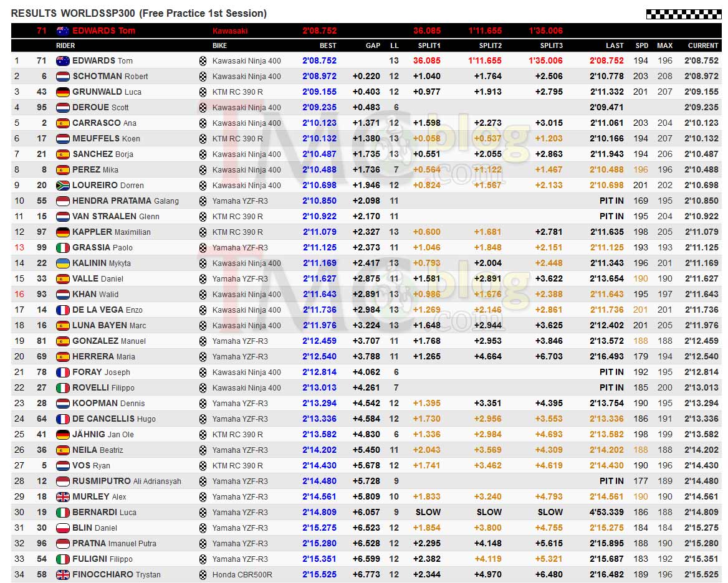Click rider name GONZALEZ Manuel
This screenshot has width=728, height=583.
click(109, 341)
